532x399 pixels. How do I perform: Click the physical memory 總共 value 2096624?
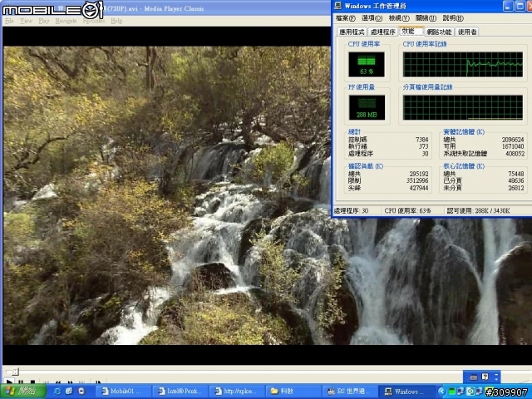(x=513, y=140)
